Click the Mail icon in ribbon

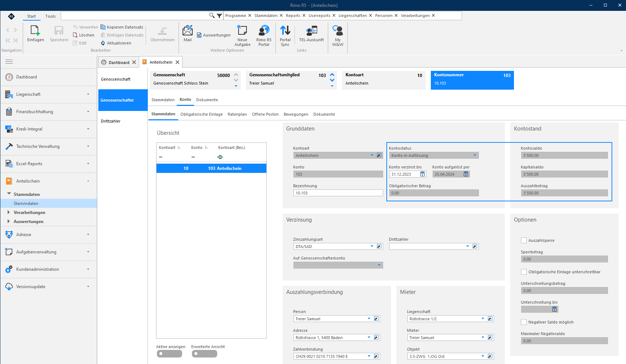[188, 34]
